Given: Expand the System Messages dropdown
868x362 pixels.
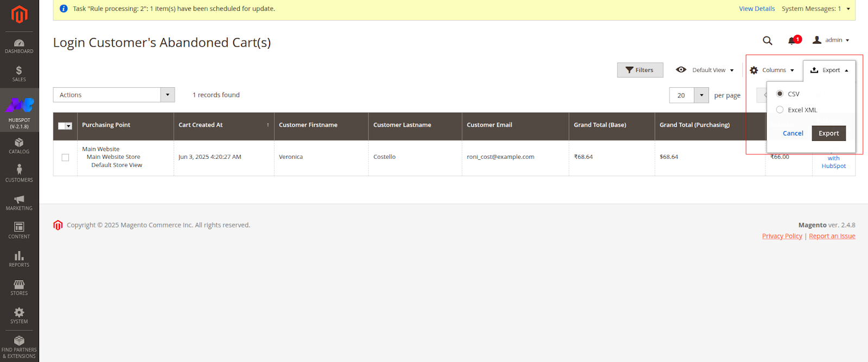Looking at the screenshot, I should [816, 9].
